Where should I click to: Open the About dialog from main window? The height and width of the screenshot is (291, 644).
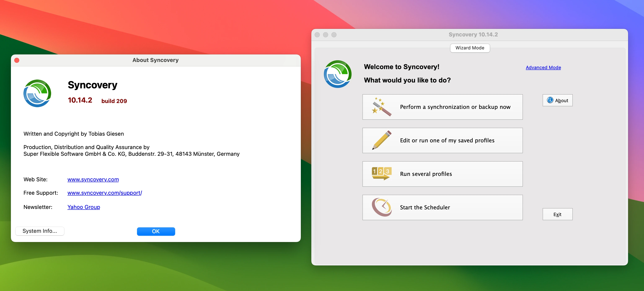click(557, 100)
